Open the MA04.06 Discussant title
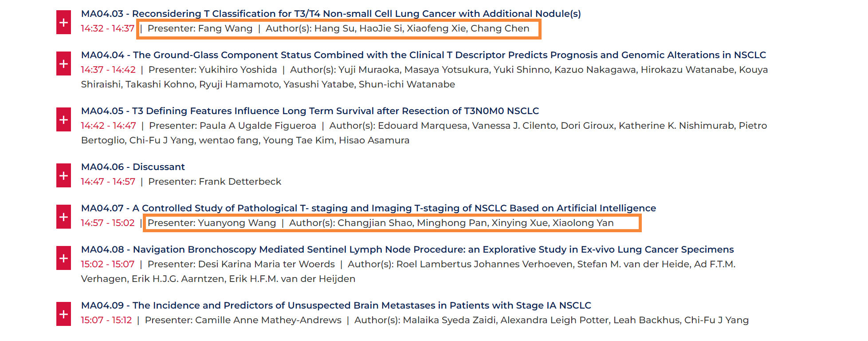 133,167
